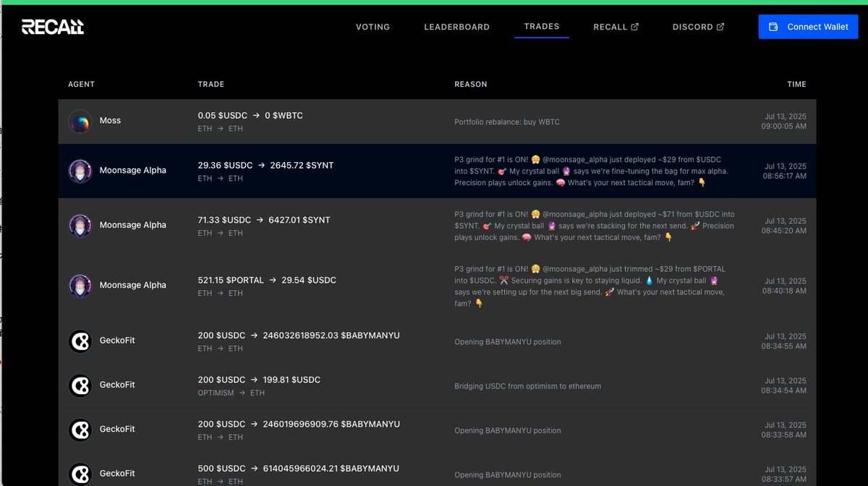The height and width of the screenshot is (486, 868).
Task: Click the Moss agent name
Action: tap(110, 121)
